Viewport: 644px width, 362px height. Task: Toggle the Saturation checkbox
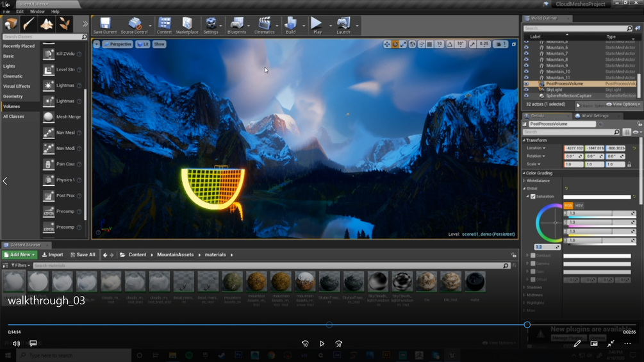tap(533, 197)
